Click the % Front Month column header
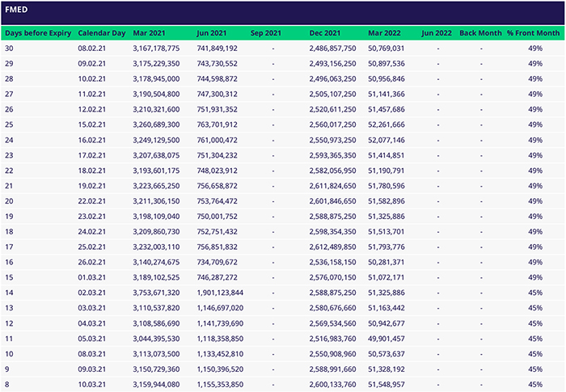Viewport: 566px width, 392px height. point(533,33)
